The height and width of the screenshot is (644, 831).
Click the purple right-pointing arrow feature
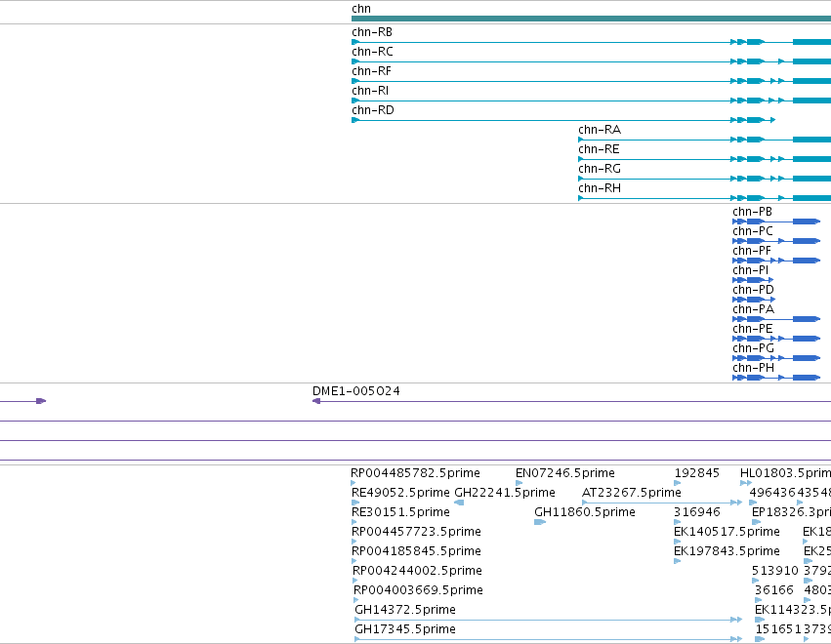coord(41,401)
